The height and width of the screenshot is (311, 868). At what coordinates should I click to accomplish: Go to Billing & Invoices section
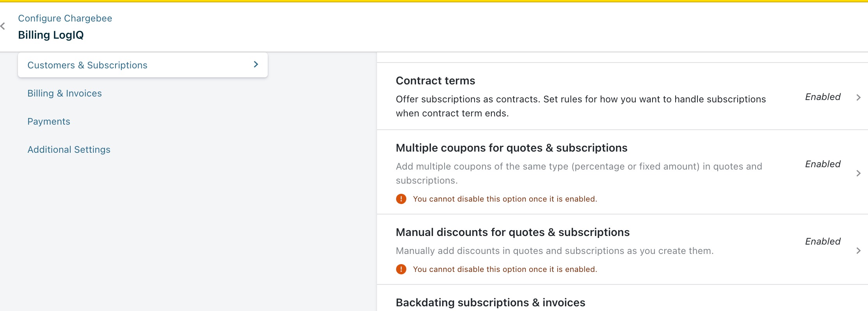[64, 93]
